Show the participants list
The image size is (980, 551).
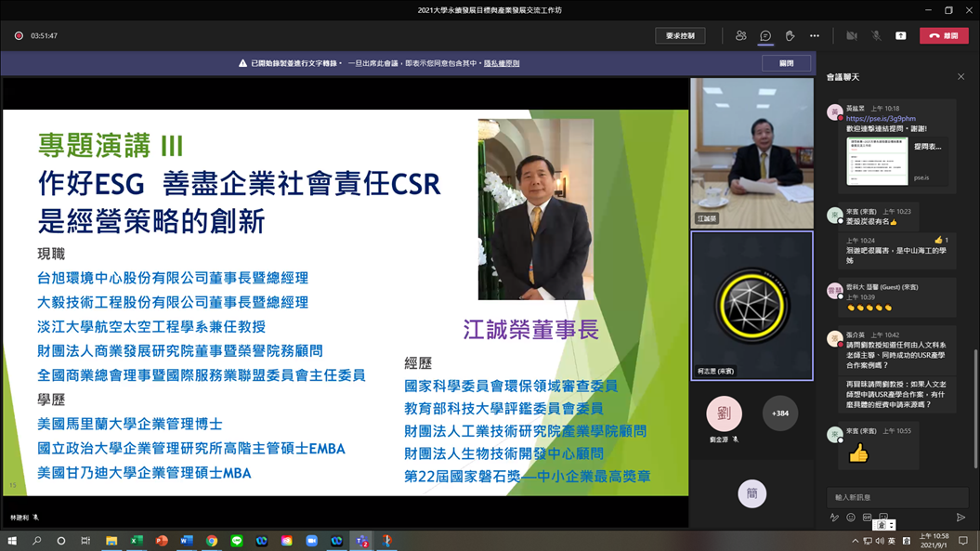point(740,34)
